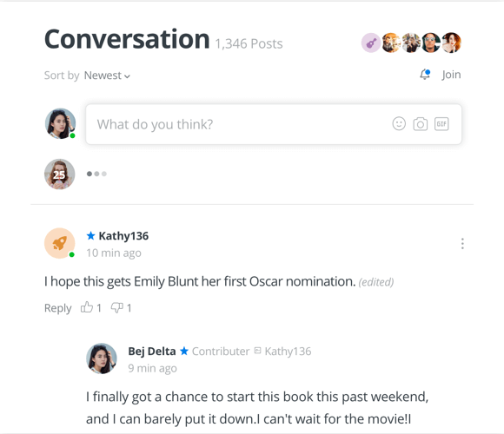This screenshot has width=504, height=434.
Task: Reply to Kathy136's comment
Action: (x=58, y=308)
